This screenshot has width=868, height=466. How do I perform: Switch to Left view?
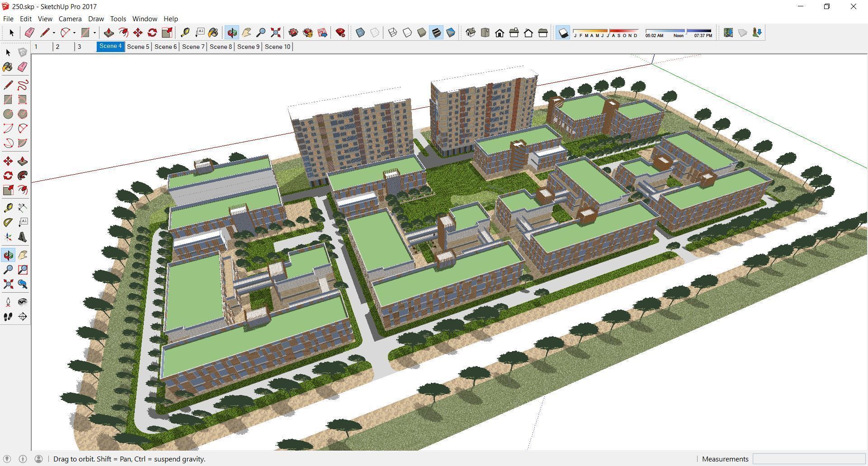543,33
